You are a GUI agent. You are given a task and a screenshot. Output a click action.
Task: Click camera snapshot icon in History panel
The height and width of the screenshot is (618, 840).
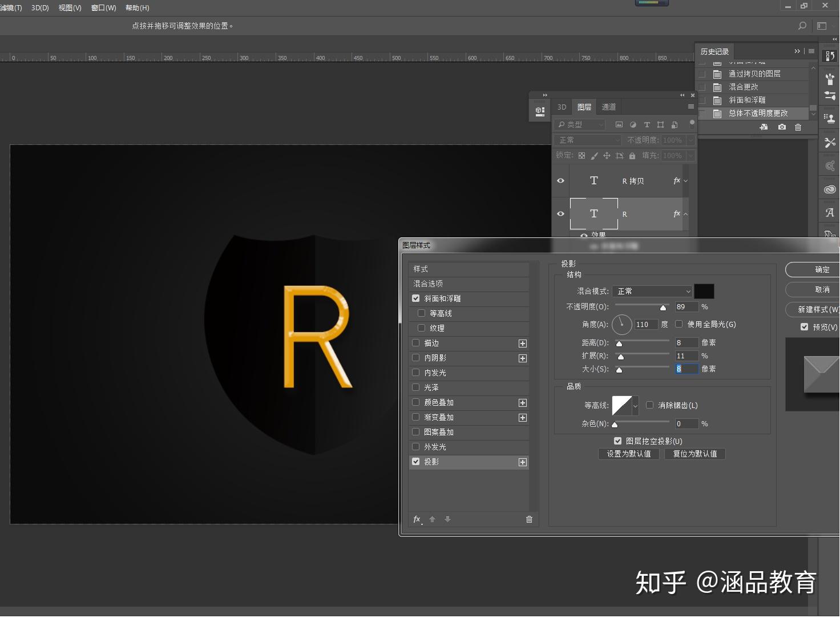point(781,127)
